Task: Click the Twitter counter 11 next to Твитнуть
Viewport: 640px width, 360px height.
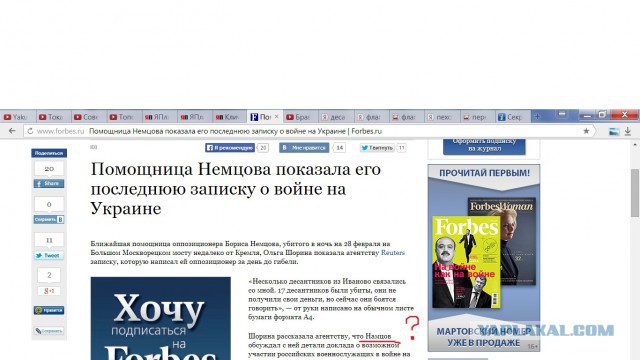Action: (402, 148)
